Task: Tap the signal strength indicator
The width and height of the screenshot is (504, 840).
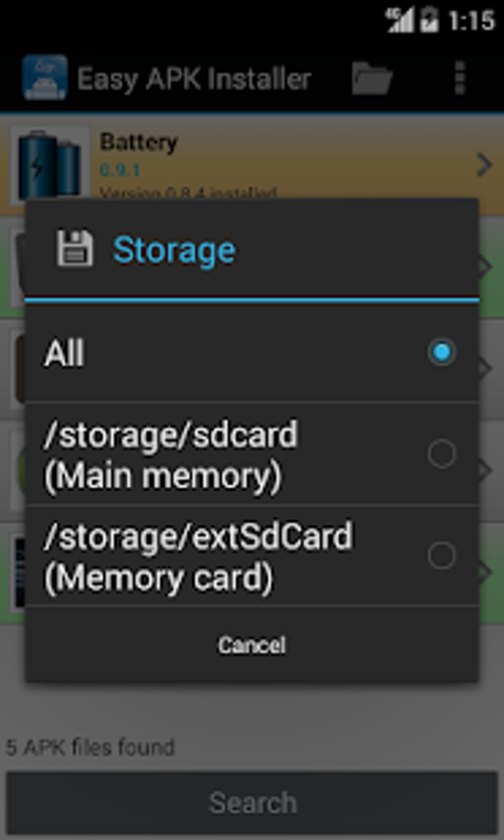Action: click(400, 21)
